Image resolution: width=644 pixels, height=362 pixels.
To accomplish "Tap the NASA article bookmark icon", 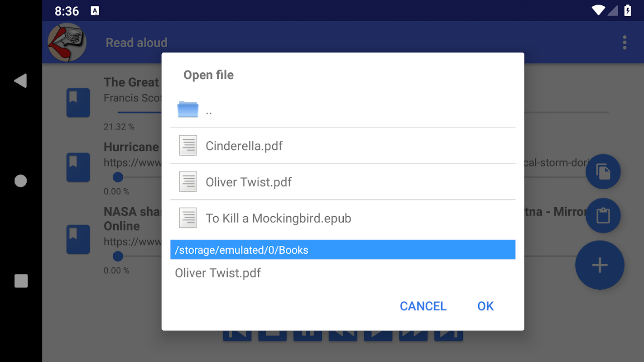I will tap(78, 239).
